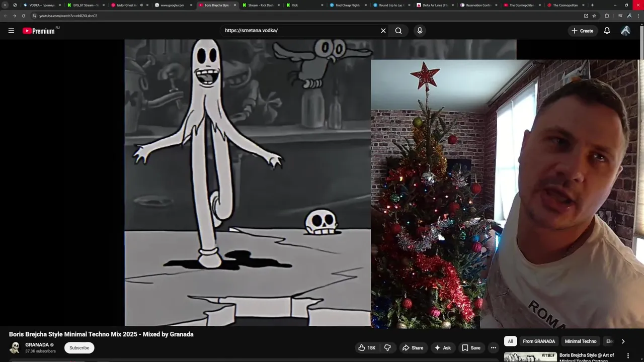Open browser extensions puzzle icon
644x362 pixels.
[x=607, y=16]
